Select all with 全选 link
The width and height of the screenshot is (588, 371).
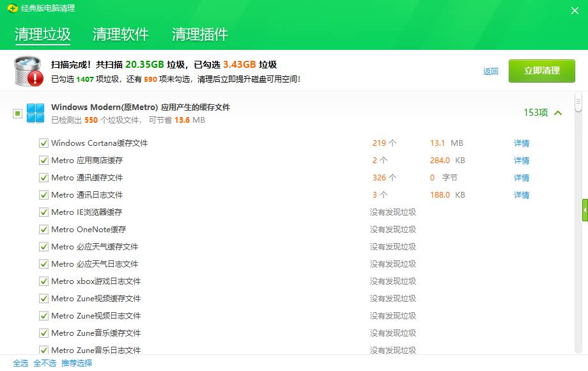(x=20, y=363)
